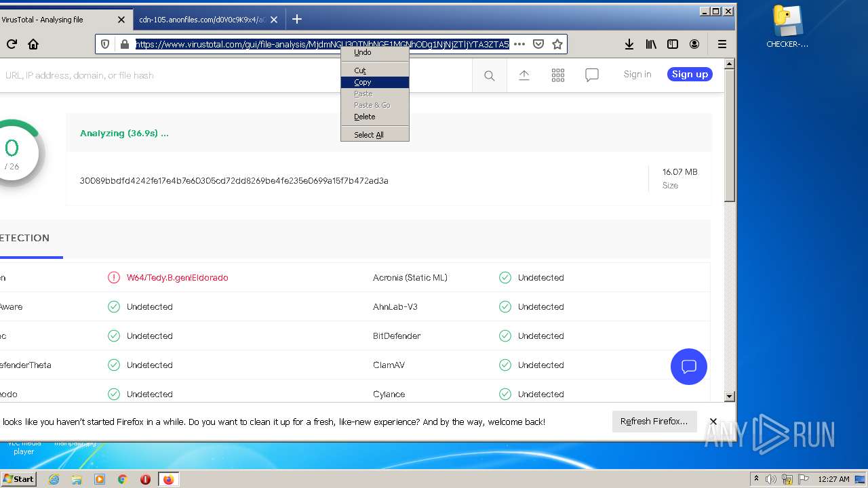Launch Chrome from the taskbar

pyautogui.click(x=123, y=479)
